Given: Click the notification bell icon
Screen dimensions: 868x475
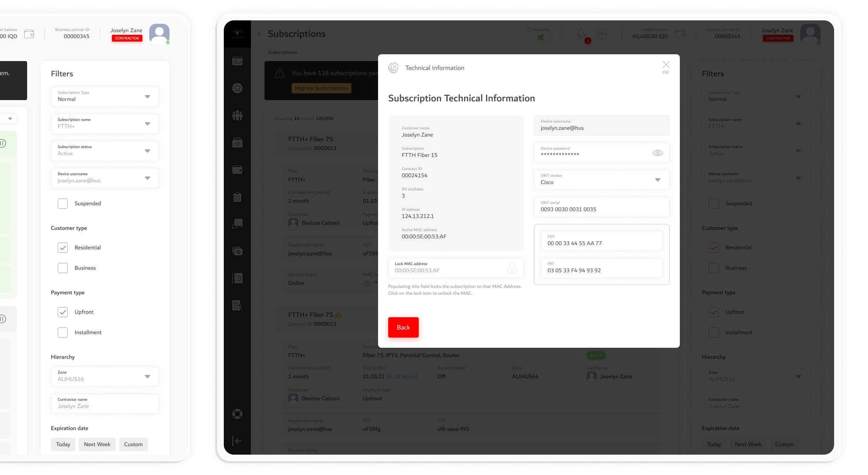Looking at the screenshot, I should pyautogui.click(x=581, y=34).
